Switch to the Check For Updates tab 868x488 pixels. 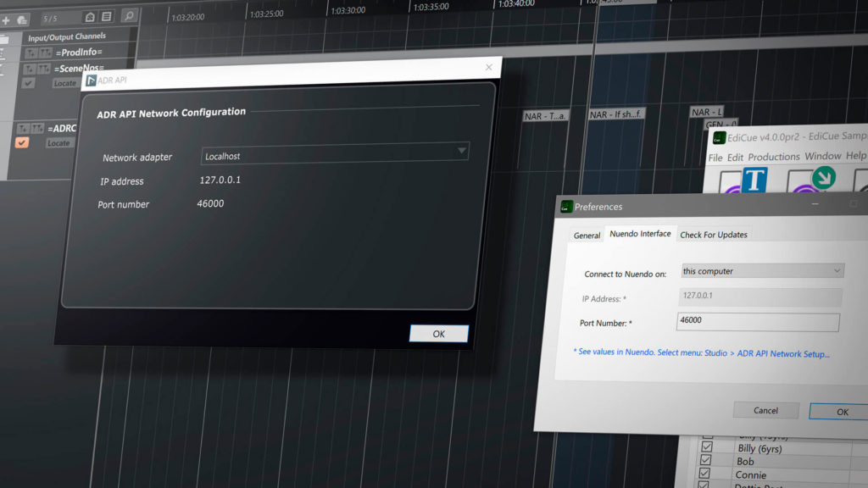coord(714,235)
